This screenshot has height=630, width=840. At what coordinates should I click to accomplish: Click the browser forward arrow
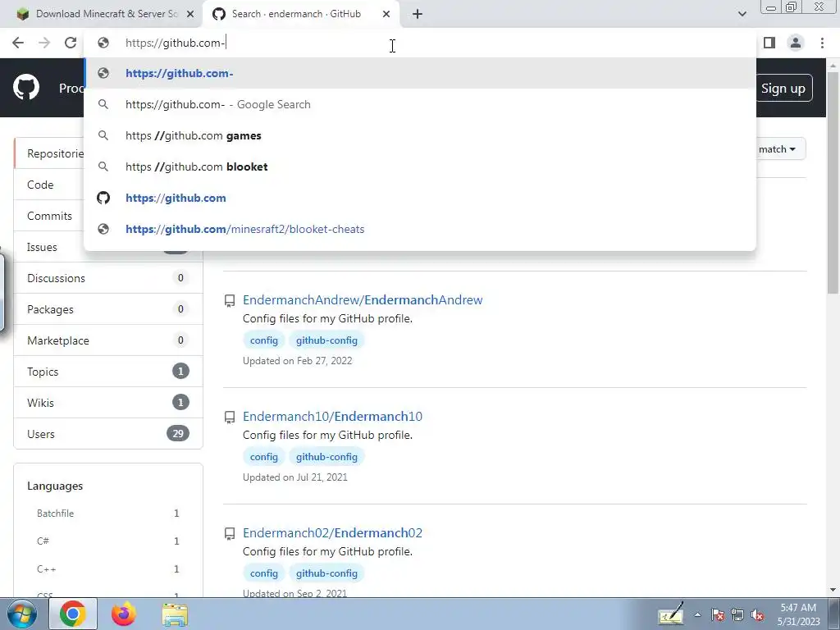[44, 43]
